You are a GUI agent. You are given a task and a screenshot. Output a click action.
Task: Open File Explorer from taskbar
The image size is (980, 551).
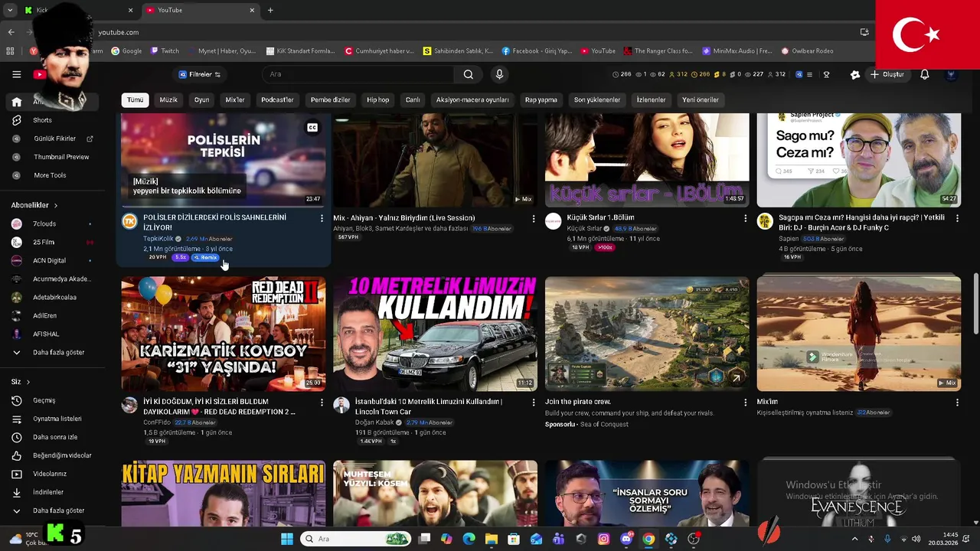tap(491, 539)
